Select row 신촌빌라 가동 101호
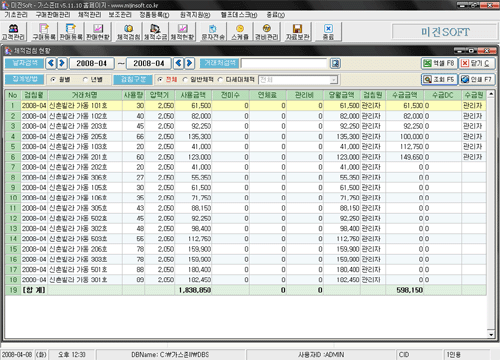The width and height of the screenshot is (500, 360). pyautogui.click(x=245, y=106)
